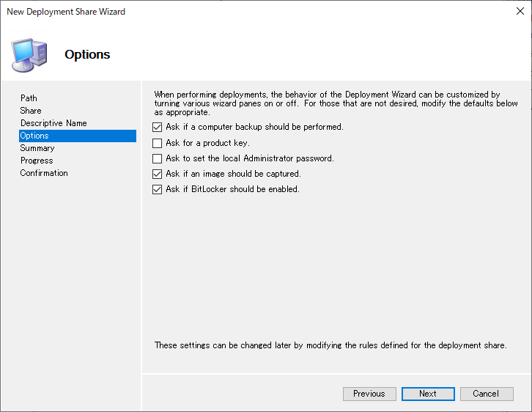532x412 pixels.
Task: Click the note about changing settings later
Action: pyautogui.click(x=330, y=345)
